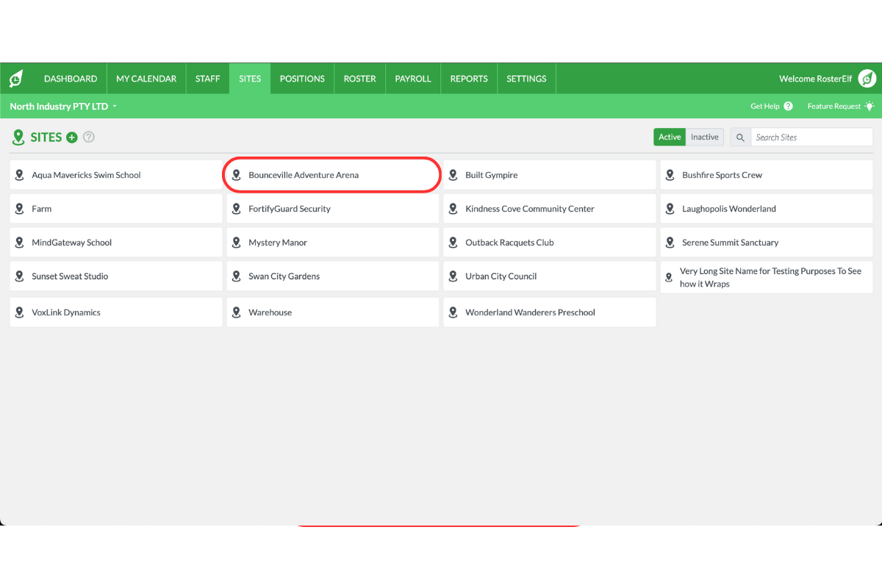
Task: Select the Sites tab
Action: 250,79
